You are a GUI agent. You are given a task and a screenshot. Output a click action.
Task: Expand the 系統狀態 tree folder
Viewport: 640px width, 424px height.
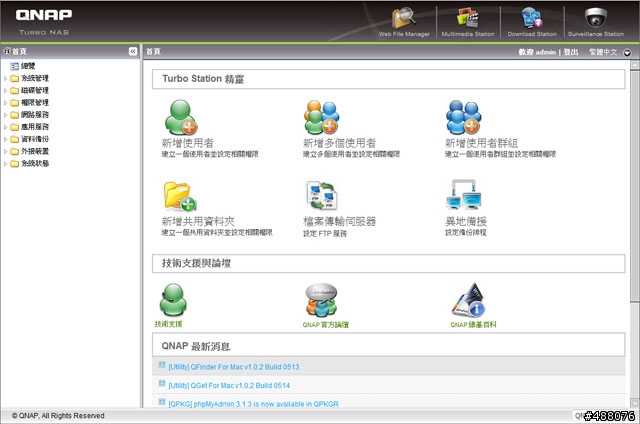(5, 164)
